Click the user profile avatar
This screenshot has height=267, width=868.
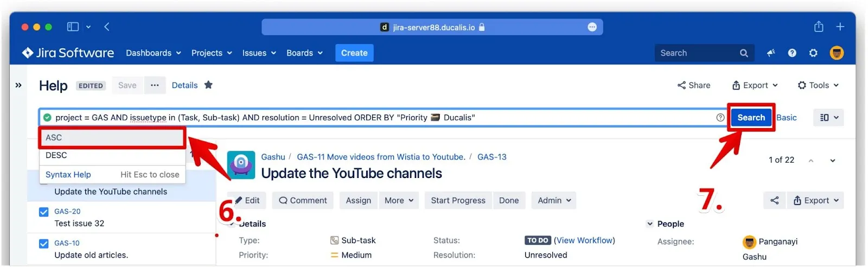837,53
